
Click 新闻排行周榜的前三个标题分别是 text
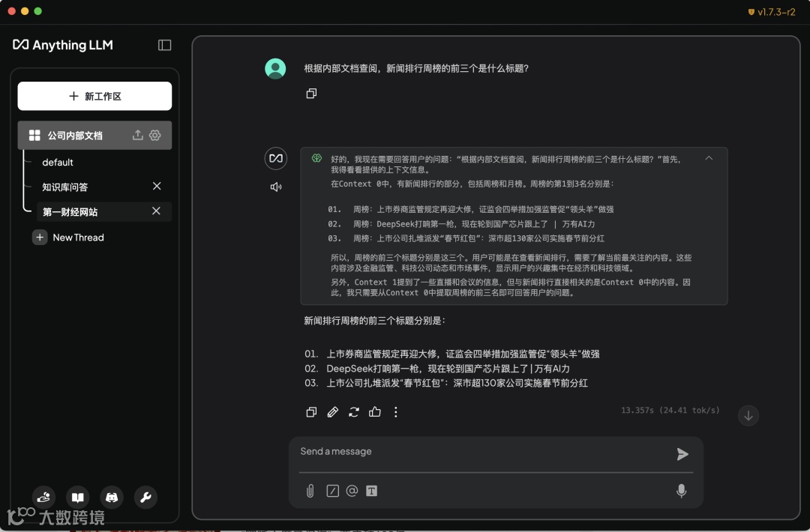pos(374,321)
